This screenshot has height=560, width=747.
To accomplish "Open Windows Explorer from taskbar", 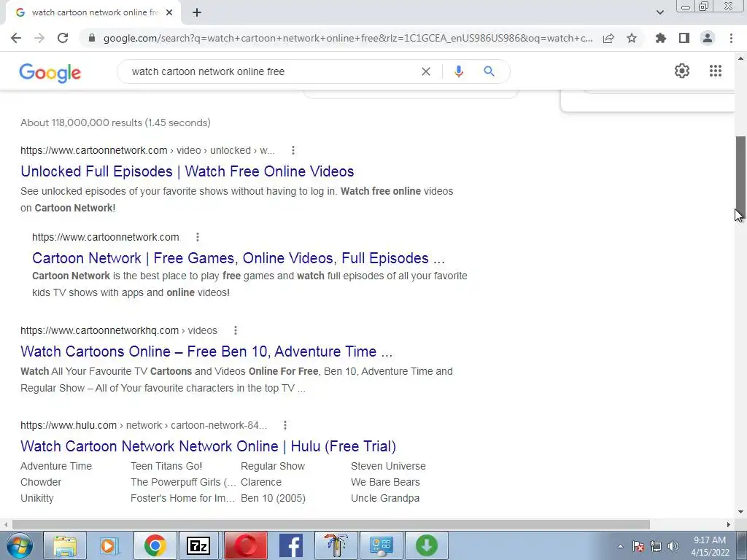I will 65,545.
